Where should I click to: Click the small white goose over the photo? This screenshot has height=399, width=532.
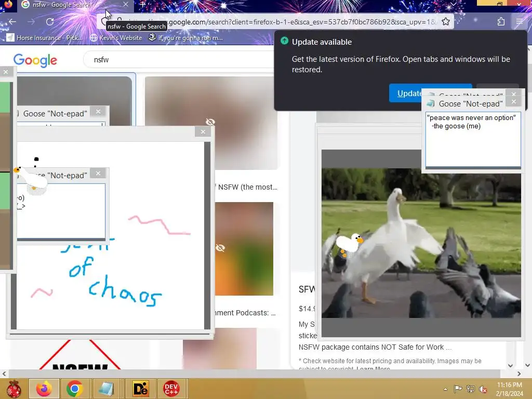coord(350,244)
